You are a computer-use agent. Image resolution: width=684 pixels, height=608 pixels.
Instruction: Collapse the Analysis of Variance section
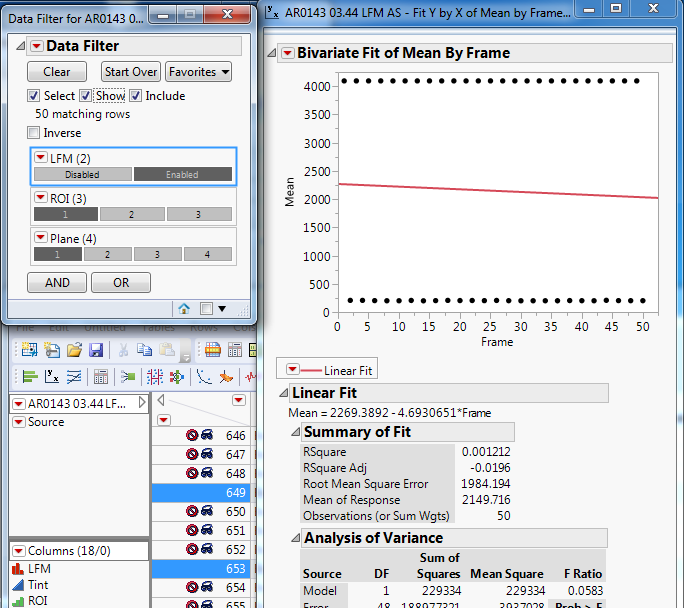(296, 538)
